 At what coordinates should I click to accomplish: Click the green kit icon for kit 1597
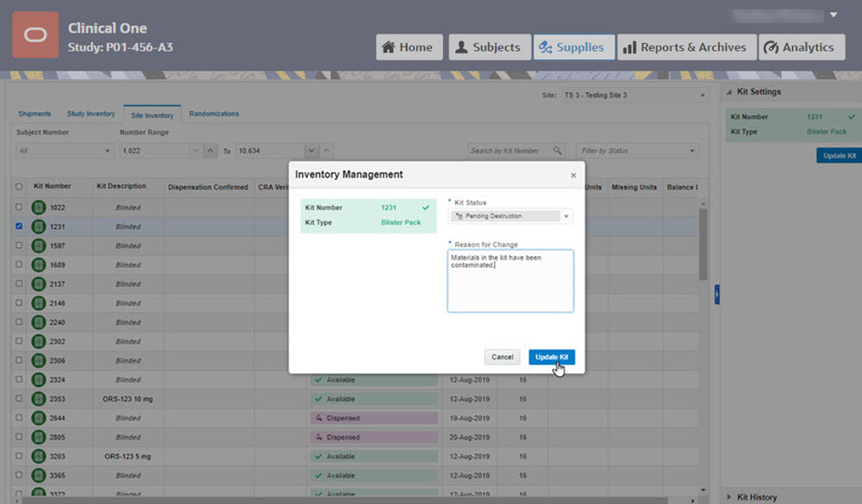(39, 246)
